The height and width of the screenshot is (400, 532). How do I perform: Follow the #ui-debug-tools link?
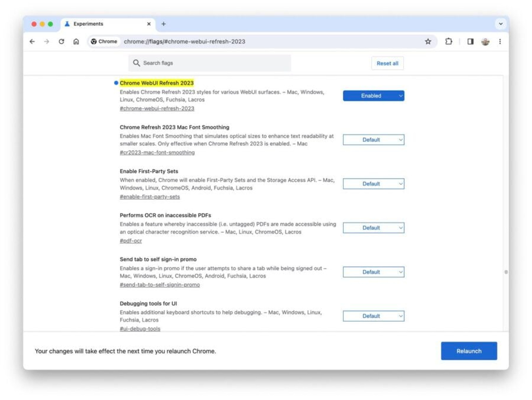click(140, 329)
